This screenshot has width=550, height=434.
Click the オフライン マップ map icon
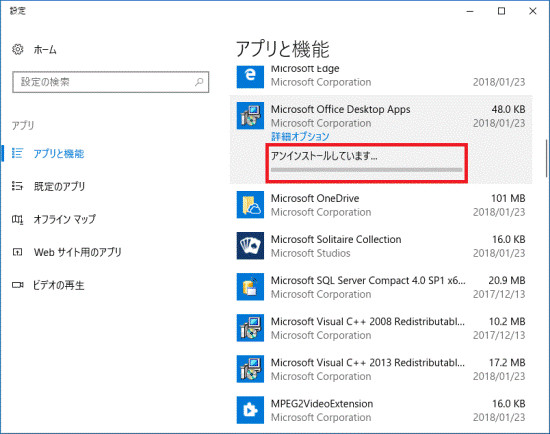pyautogui.click(x=17, y=219)
